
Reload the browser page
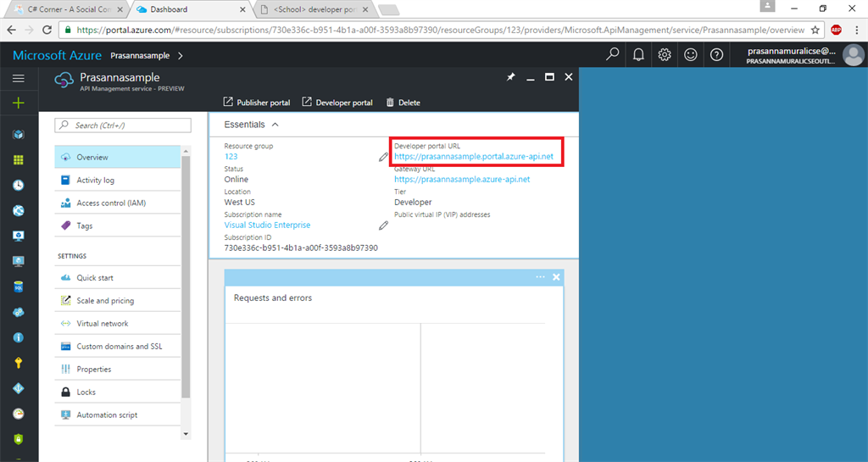[x=47, y=30]
